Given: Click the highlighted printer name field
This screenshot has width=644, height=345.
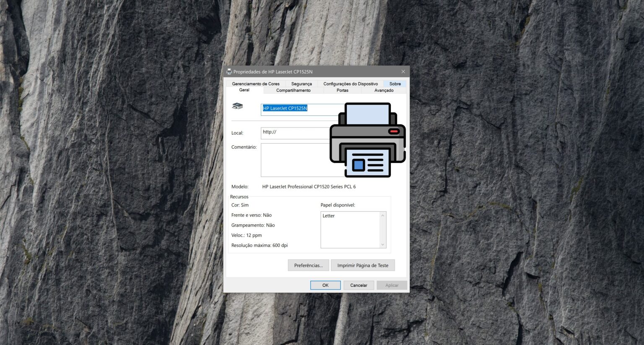Looking at the screenshot, I should pyautogui.click(x=285, y=108).
